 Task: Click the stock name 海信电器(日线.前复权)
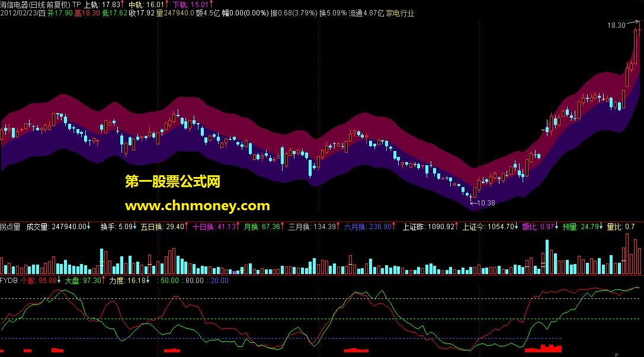coord(36,5)
